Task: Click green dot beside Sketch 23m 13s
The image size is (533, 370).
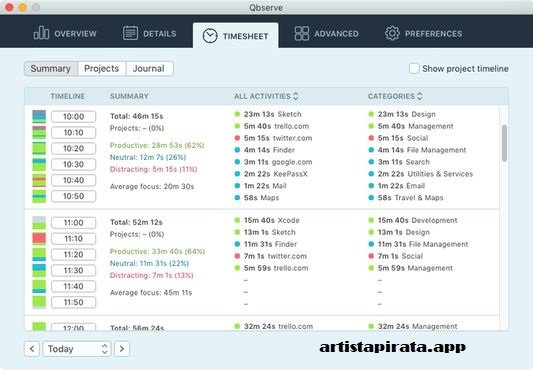Action: click(237, 114)
